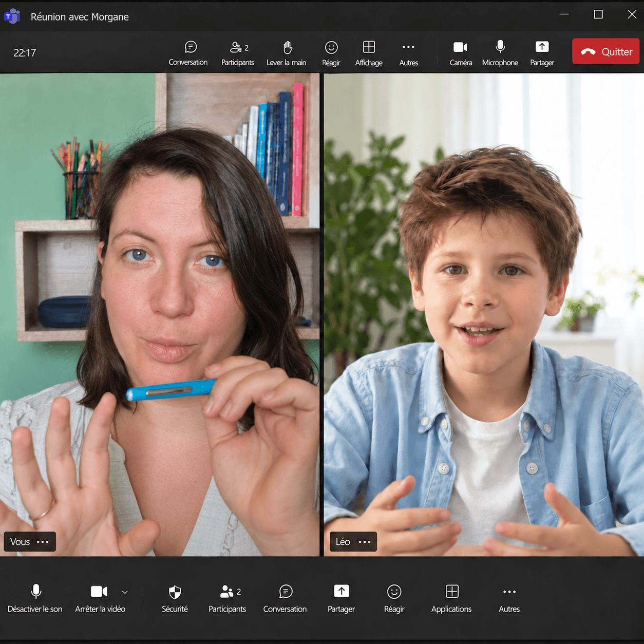This screenshot has width=644, height=644.
Task: Click Partager in the top toolbar
Action: [542, 53]
